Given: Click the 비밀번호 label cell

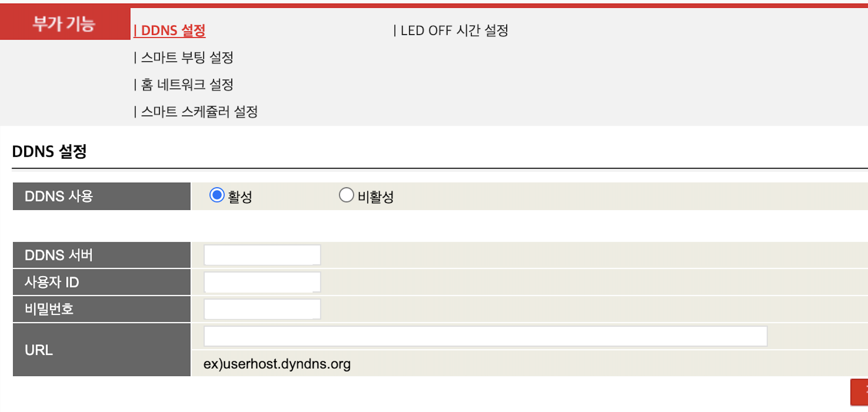Looking at the screenshot, I should [x=102, y=309].
